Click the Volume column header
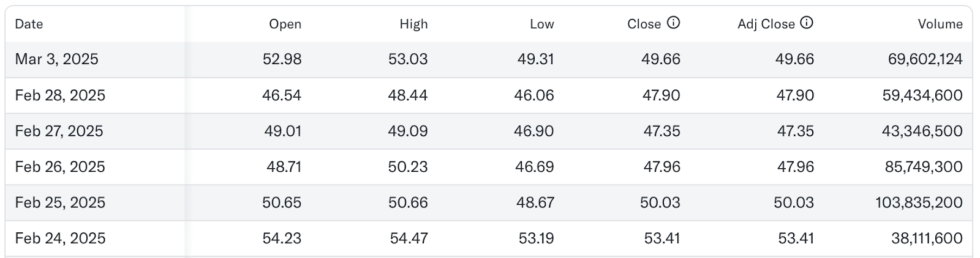This screenshot has width=980, height=258. (940, 24)
